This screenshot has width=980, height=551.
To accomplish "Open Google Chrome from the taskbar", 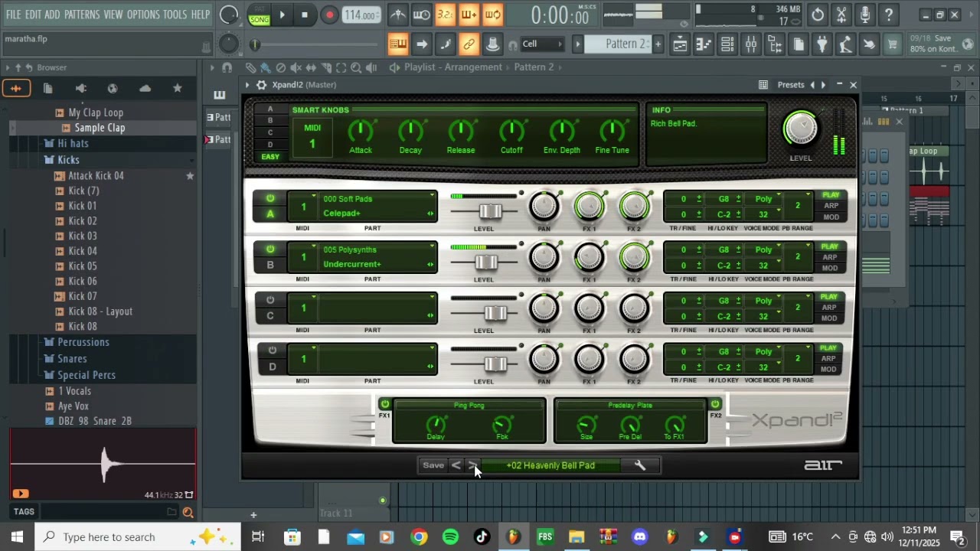I will click(419, 537).
